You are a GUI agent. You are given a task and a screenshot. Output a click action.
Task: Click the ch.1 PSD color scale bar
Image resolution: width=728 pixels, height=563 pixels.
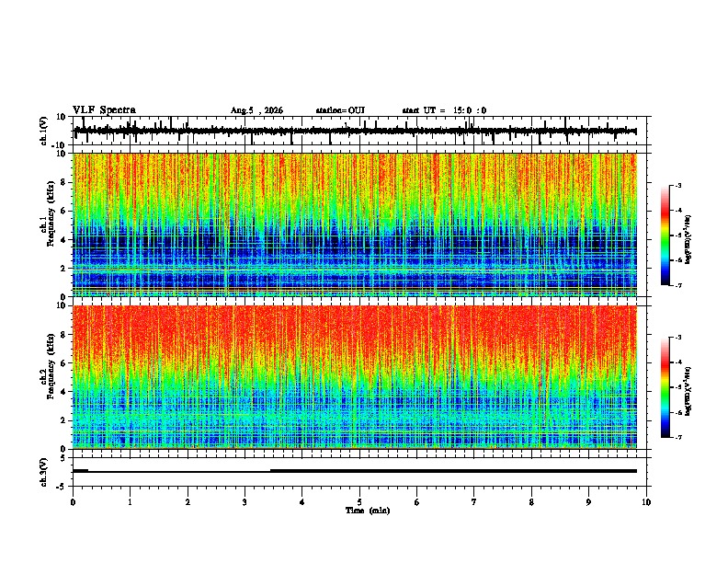665,236
